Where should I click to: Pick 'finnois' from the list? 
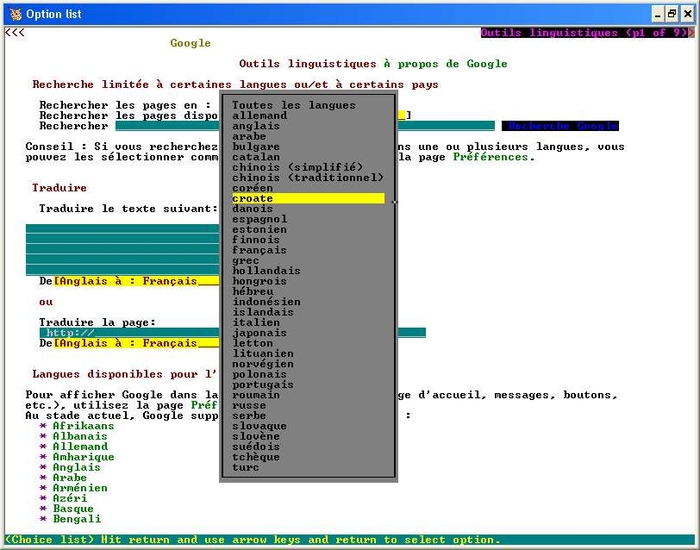[256, 240]
